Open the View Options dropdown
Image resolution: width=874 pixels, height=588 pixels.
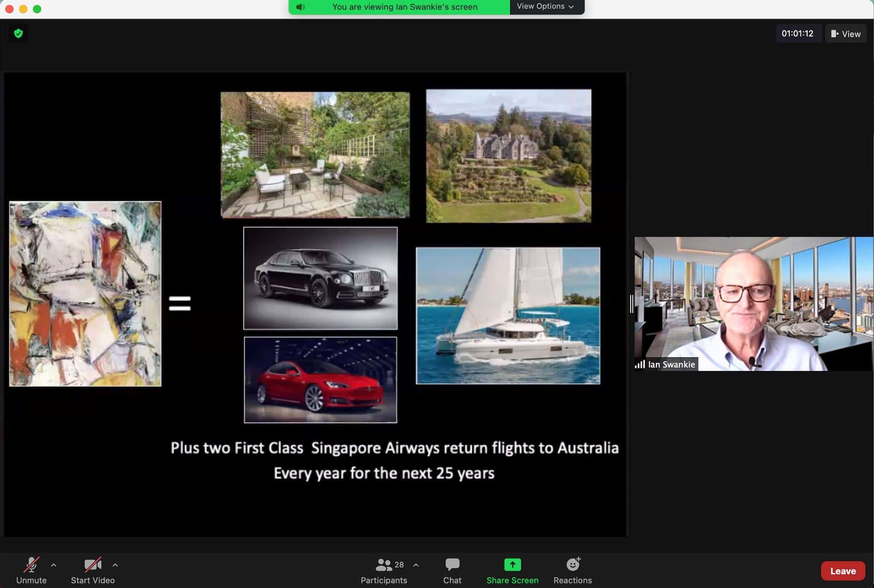click(546, 6)
